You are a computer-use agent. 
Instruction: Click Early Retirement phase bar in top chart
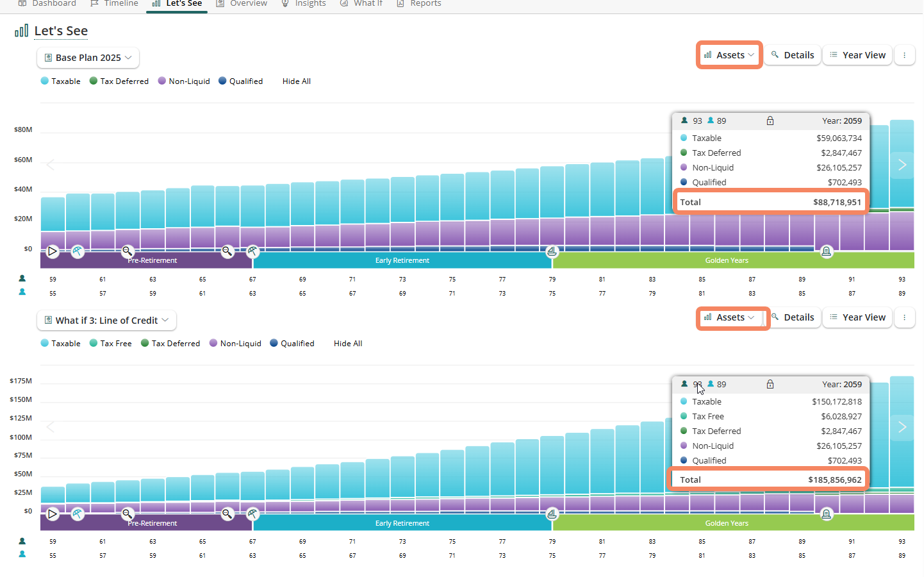(402, 261)
